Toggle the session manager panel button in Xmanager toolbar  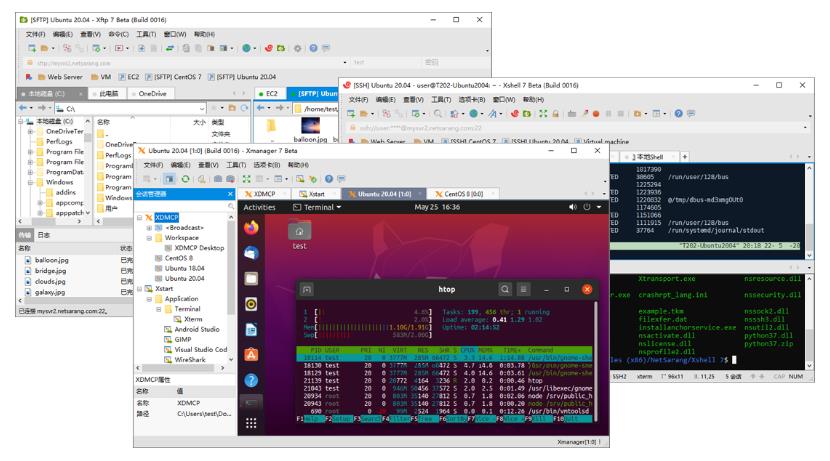click(169, 179)
